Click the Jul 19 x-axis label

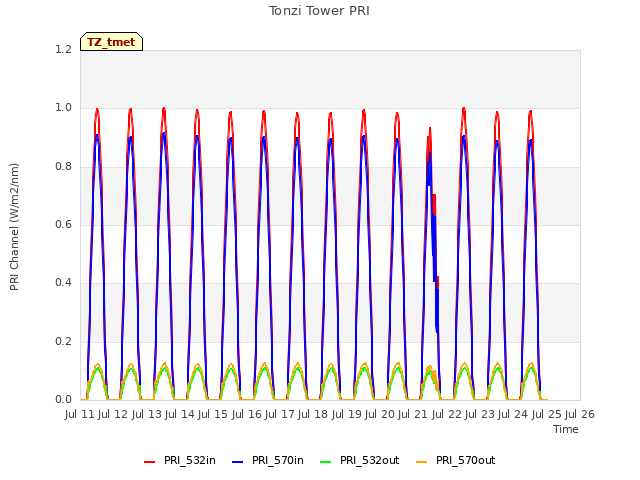tap(347, 414)
